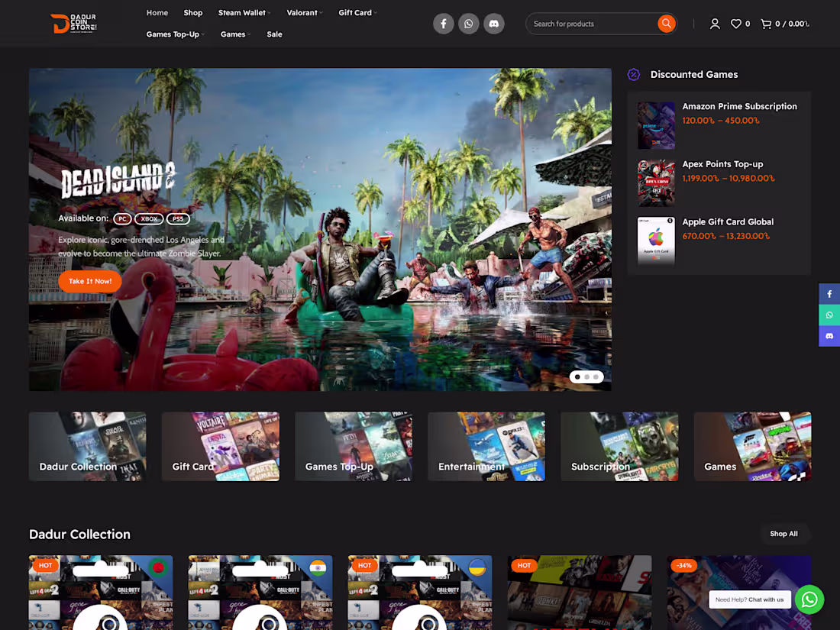Image resolution: width=840 pixels, height=630 pixels.
Task: Select first slide dot on banner
Action: [577, 376]
